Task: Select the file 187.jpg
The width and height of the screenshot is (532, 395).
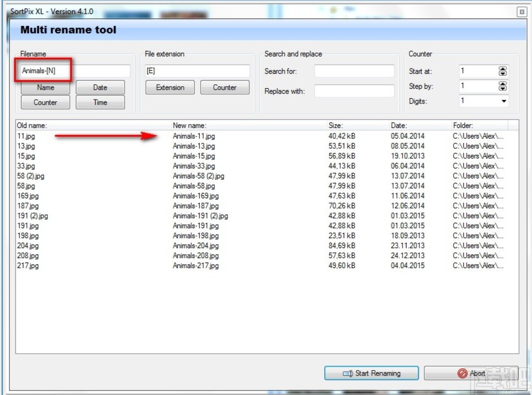Action: click(28, 206)
